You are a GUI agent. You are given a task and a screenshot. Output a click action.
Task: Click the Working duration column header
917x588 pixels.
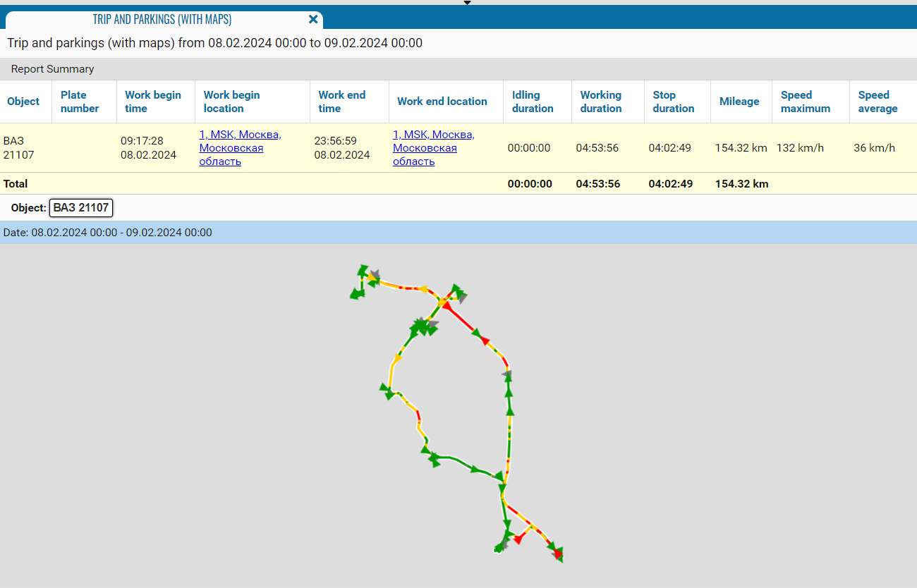(601, 102)
